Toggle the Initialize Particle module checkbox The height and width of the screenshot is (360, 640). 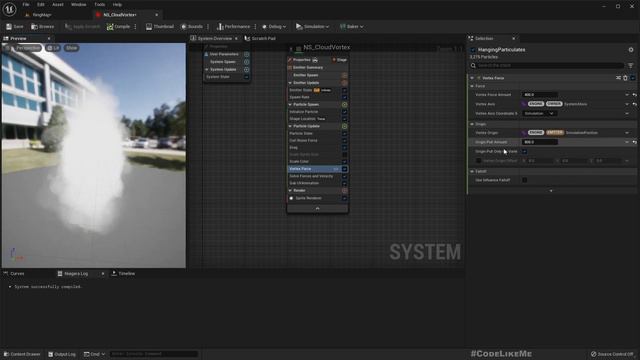coord(344,111)
